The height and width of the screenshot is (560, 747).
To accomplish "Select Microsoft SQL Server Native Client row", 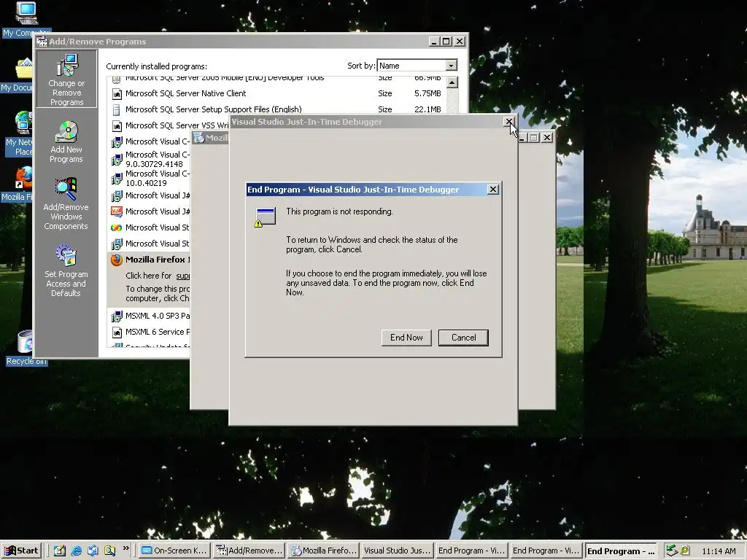I will point(276,93).
